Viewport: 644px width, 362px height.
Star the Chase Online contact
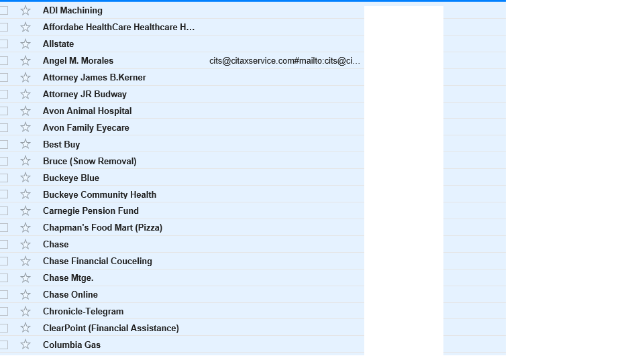[25, 295]
